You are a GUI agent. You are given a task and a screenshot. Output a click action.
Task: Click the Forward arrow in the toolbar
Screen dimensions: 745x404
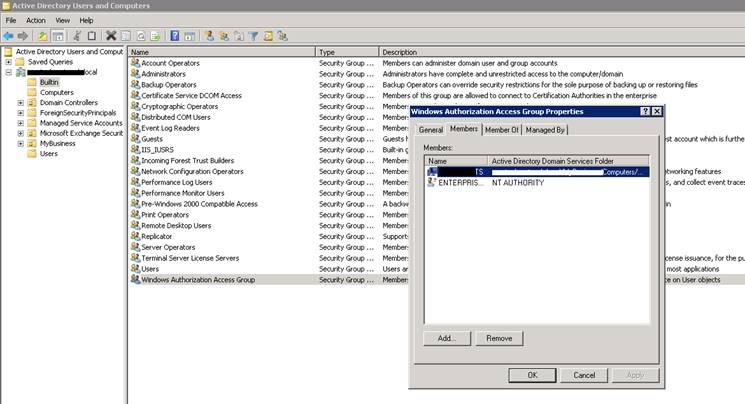coord(23,36)
